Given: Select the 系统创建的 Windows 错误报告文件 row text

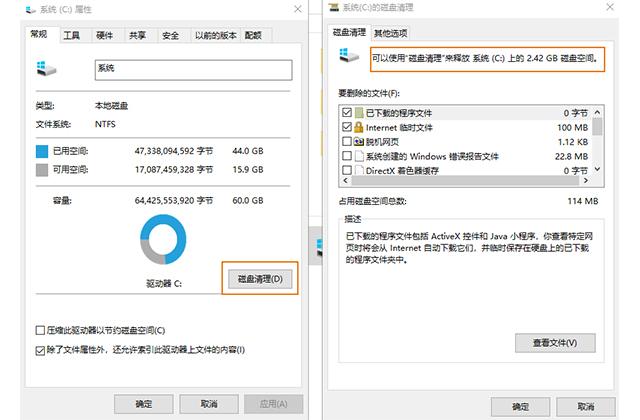Looking at the screenshot, I should (x=432, y=156).
